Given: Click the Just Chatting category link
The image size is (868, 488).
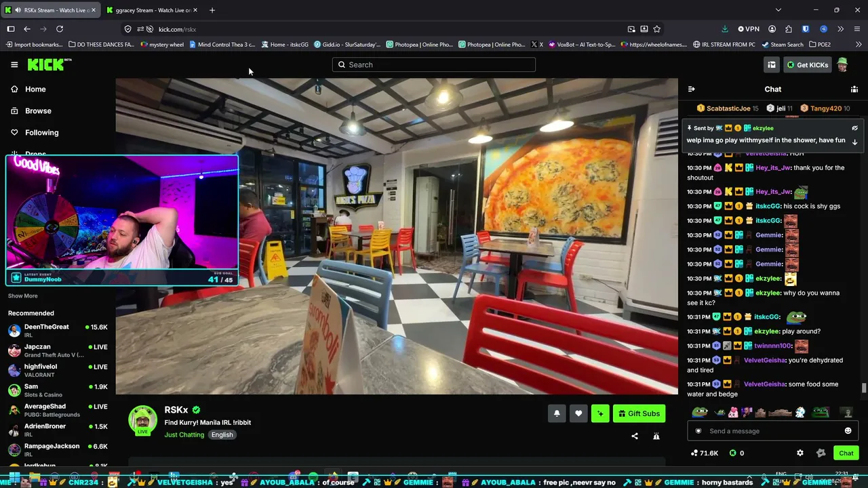Looking at the screenshot, I should click(184, 435).
